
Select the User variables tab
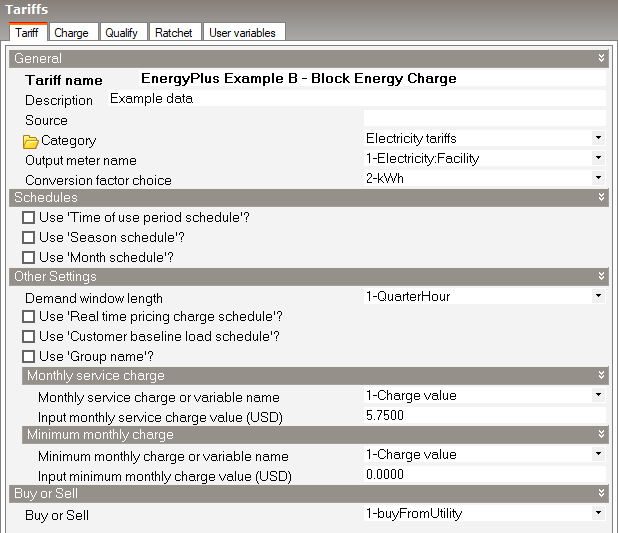click(243, 33)
